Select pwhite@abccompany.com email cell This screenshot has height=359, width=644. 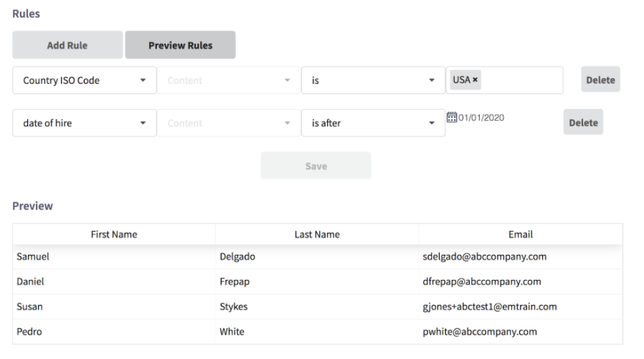click(x=479, y=332)
